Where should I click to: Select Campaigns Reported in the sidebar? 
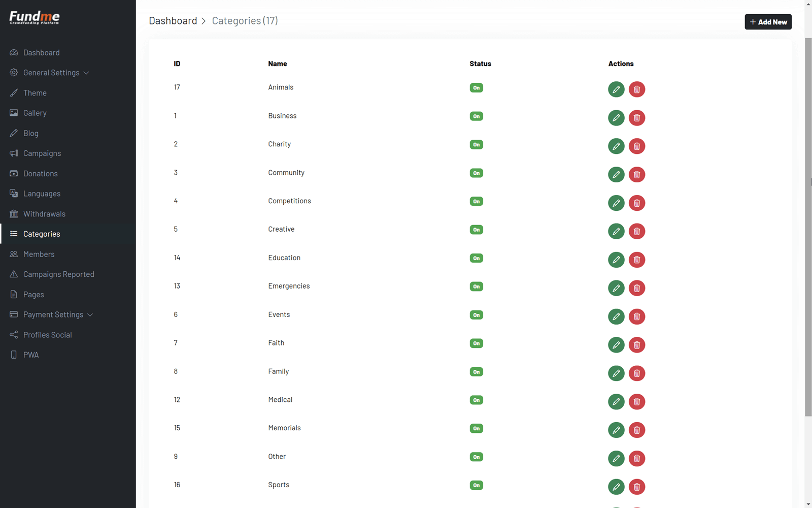pos(58,274)
